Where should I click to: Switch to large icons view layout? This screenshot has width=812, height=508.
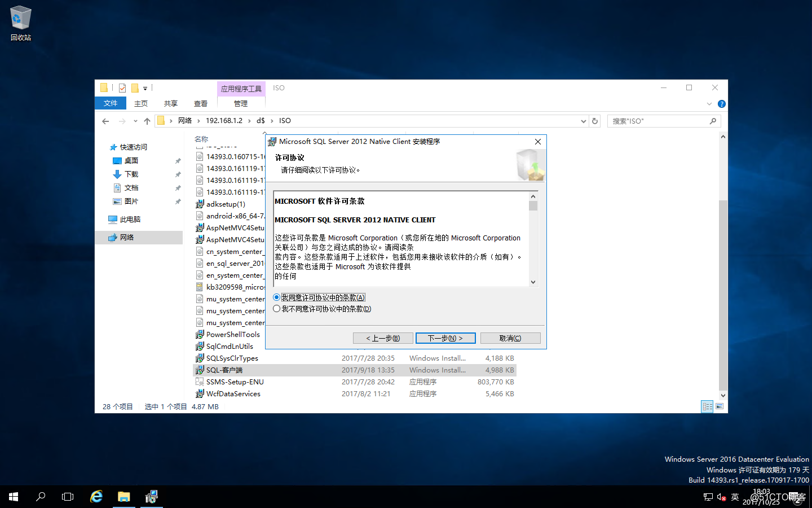720,406
